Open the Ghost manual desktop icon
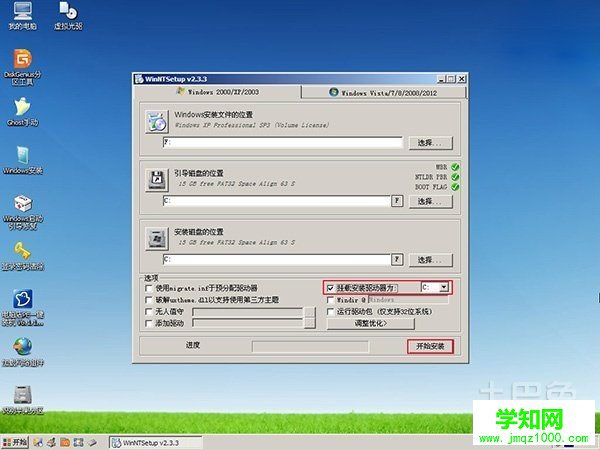600x450 pixels. 23,111
